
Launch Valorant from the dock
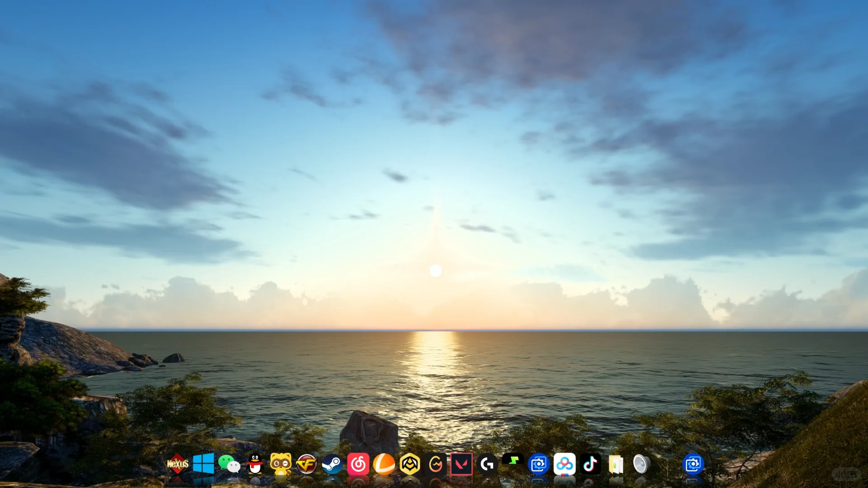click(x=461, y=464)
